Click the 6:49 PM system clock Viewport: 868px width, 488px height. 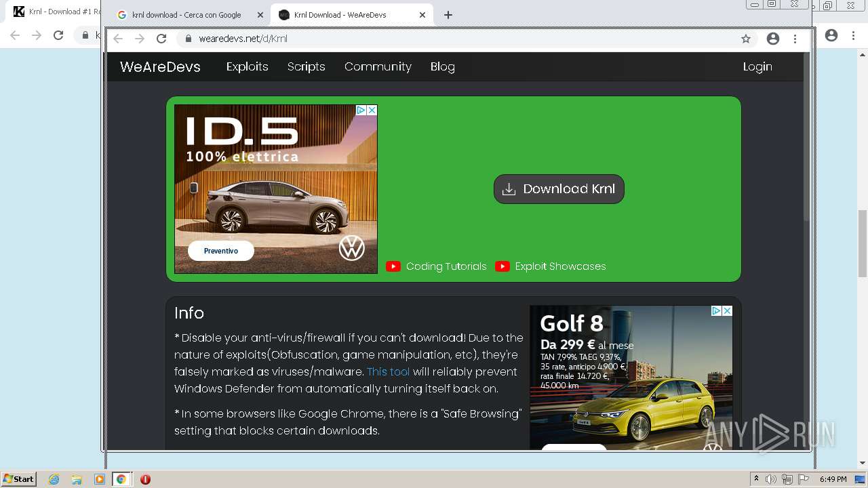833,479
